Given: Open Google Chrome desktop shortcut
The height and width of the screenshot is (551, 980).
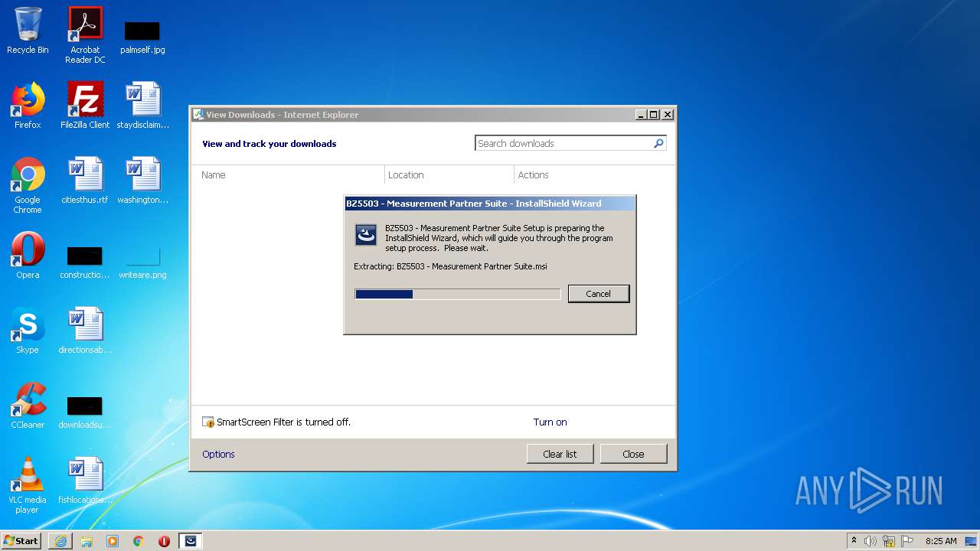Looking at the screenshot, I should [28, 186].
